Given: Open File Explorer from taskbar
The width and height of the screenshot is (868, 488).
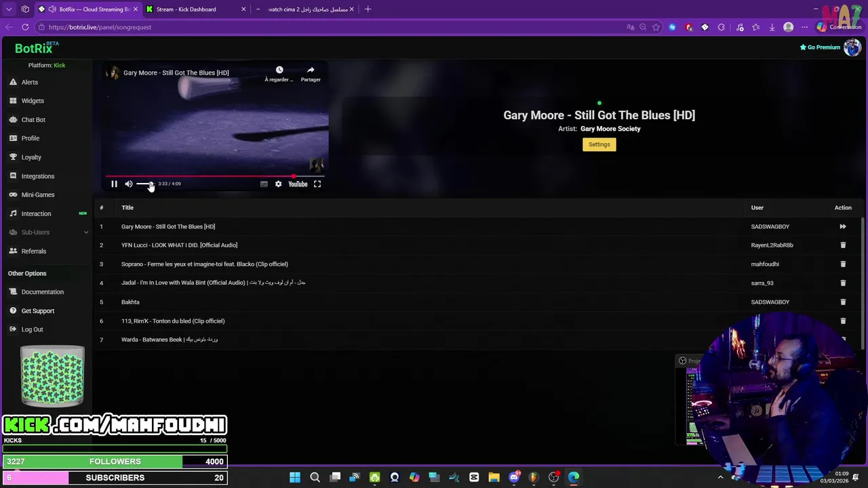Looking at the screenshot, I should pyautogui.click(x=494, y=477).
